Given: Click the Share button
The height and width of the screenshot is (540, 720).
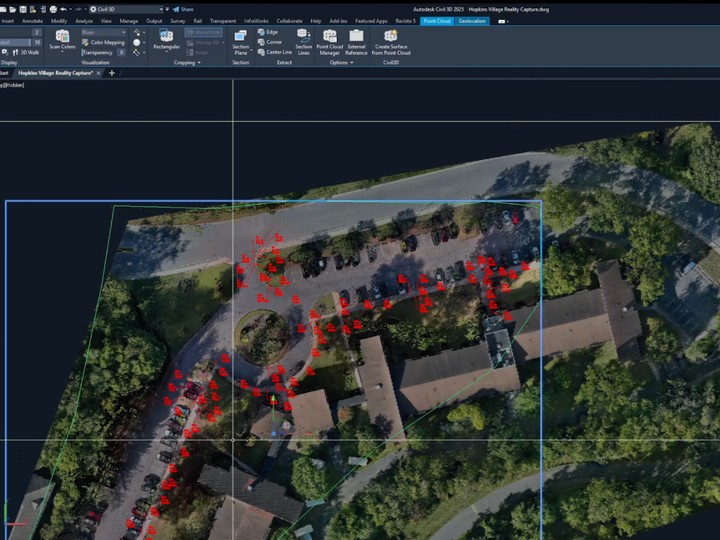Looking at the screenshot, I should click(183, 9).
